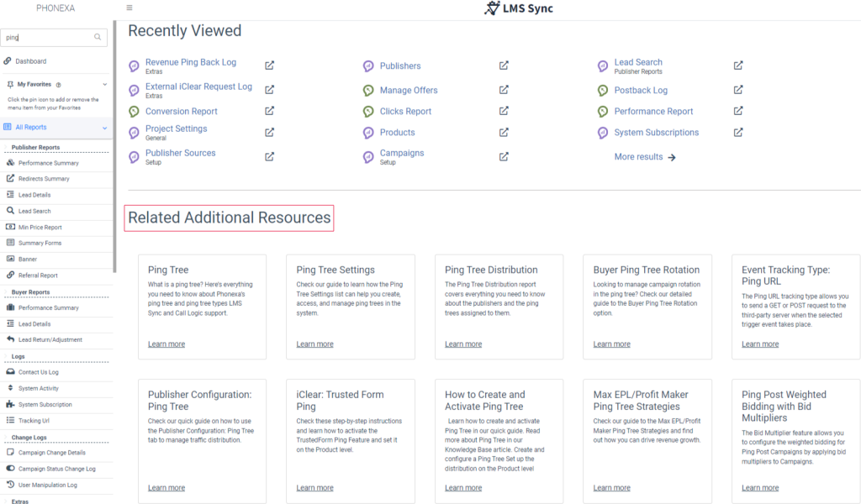Click Learn more on Buyer Ping Tree Rotation
The width and height of the screenshot is (861, 504).
pyautogui.click(x=612, y=344)
